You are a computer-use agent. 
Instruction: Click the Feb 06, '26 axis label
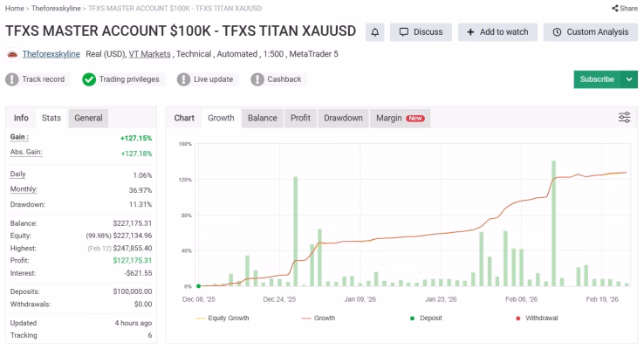click(521, 299)
